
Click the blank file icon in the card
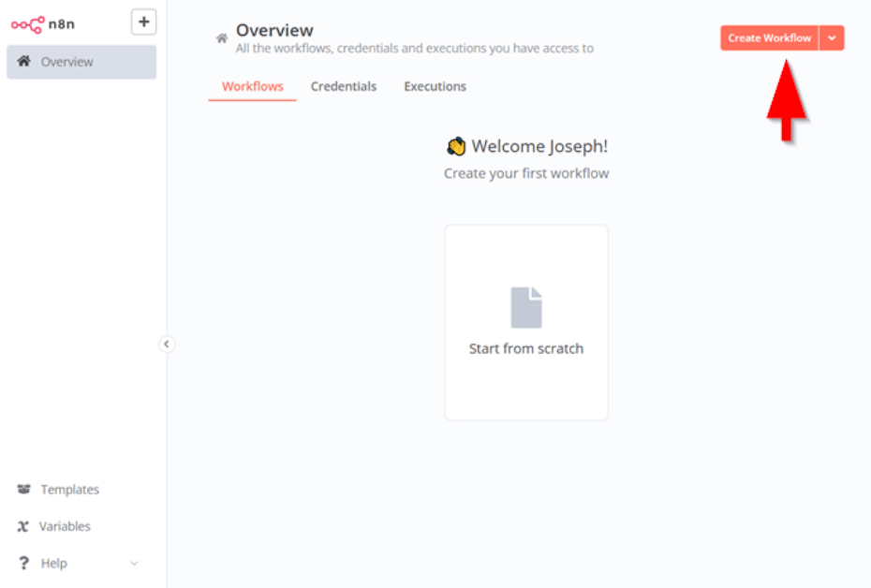click(525, 308)
